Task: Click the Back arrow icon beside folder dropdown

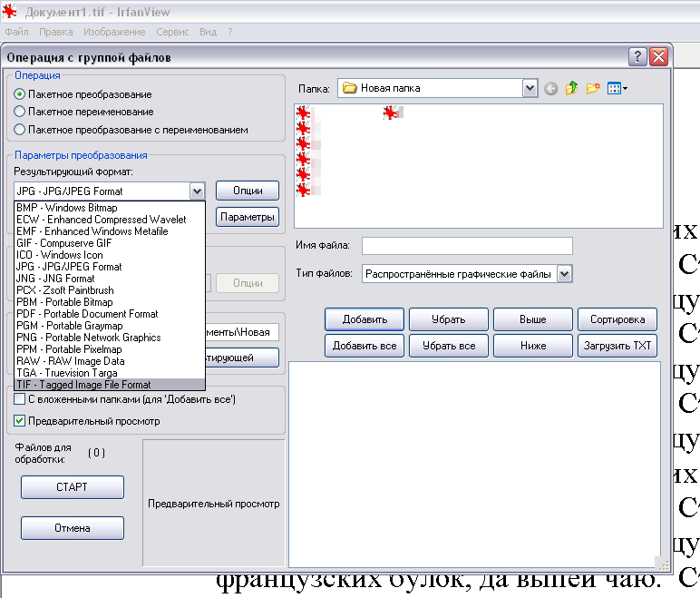Action: 550,89
